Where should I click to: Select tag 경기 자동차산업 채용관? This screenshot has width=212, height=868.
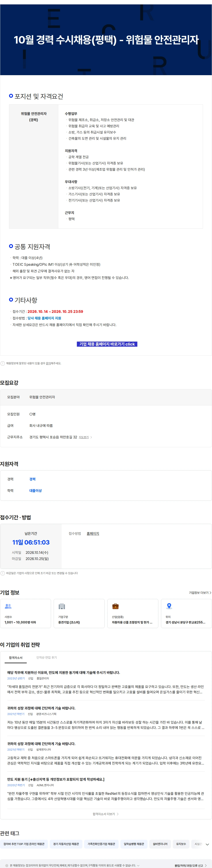pos(66,844)
